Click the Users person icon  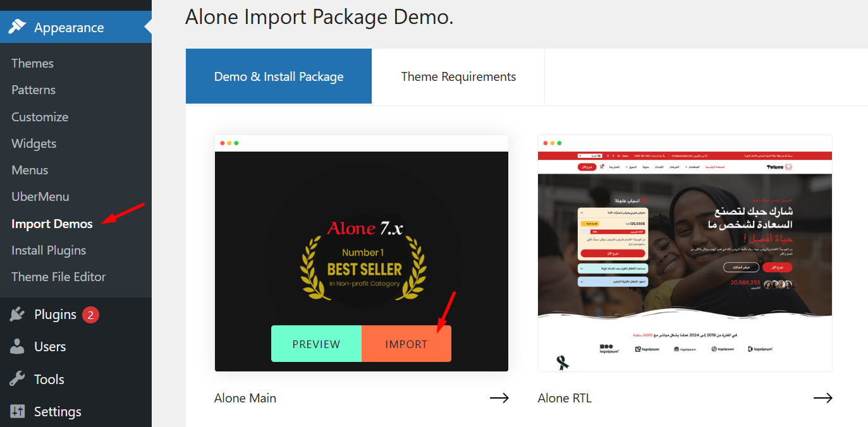tap(17, 347)
